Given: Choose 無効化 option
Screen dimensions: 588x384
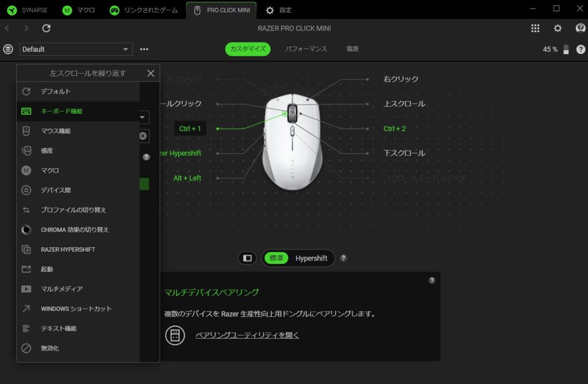Looking at the screenshot, I should pyautogui.click(x=78, y=348).
